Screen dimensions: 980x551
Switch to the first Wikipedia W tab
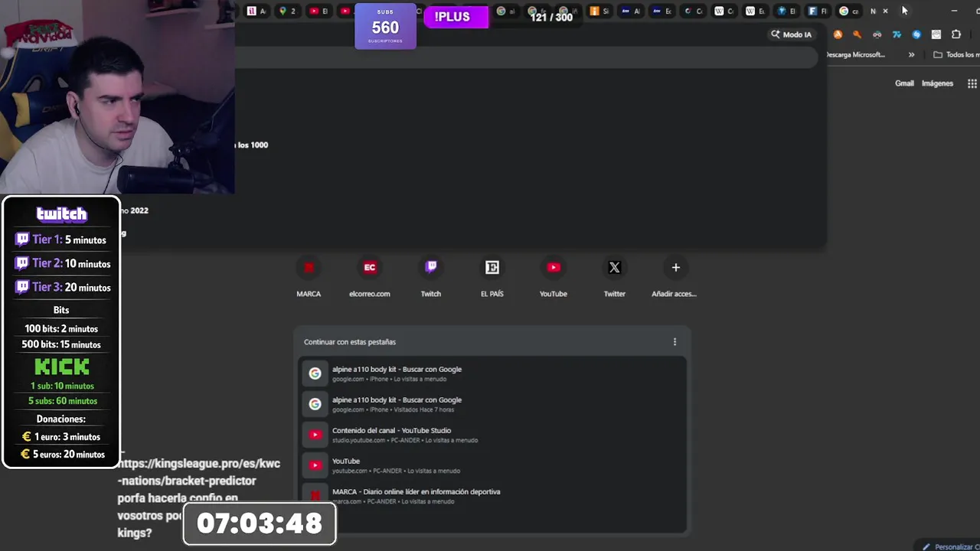click(x=724, y=11)
